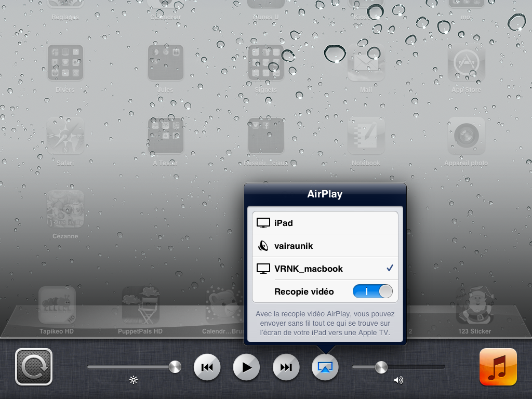Open the Calendr…Bru app in dock
The image size is (532, 399).
tap(224, 305)
